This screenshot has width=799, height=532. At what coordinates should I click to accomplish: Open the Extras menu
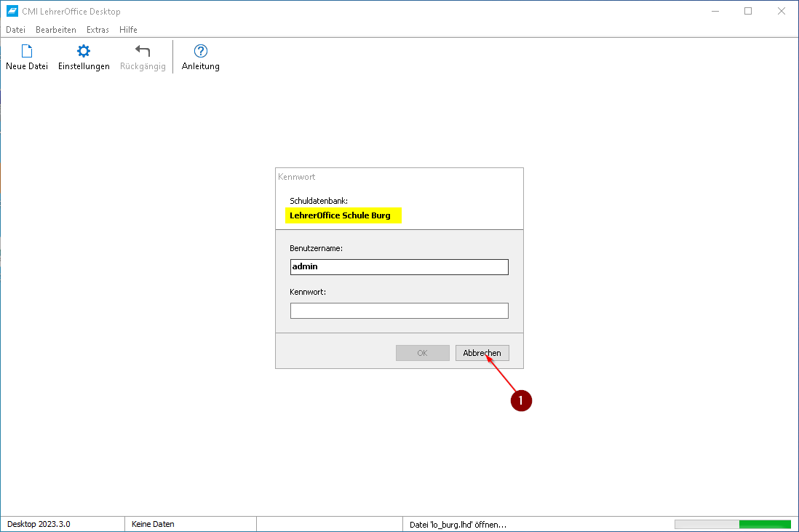(98, 30)
